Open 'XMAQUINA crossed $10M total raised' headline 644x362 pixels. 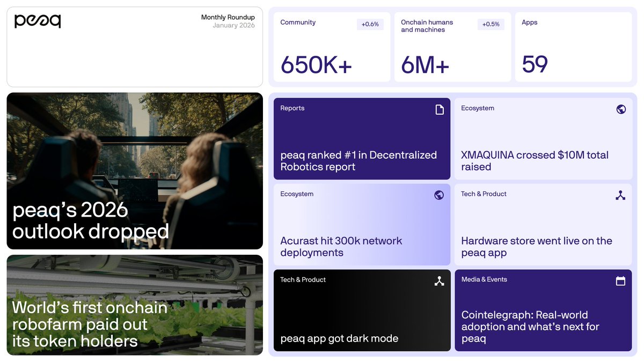pos(535,161)
